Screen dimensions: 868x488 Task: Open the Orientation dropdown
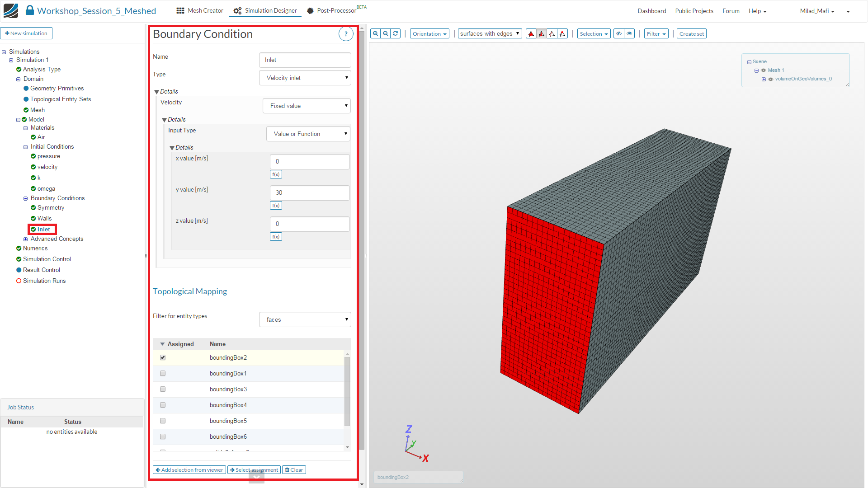[429, 34]
